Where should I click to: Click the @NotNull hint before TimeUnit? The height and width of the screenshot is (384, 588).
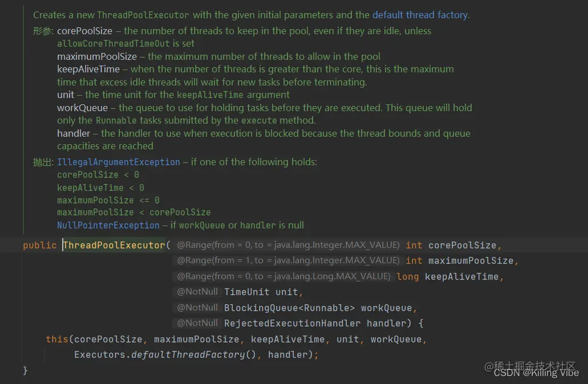click(x=197, y=292)
